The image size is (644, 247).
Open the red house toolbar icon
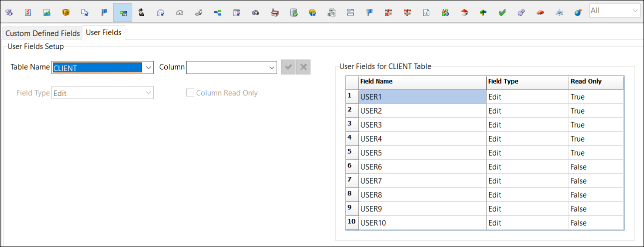464,12
